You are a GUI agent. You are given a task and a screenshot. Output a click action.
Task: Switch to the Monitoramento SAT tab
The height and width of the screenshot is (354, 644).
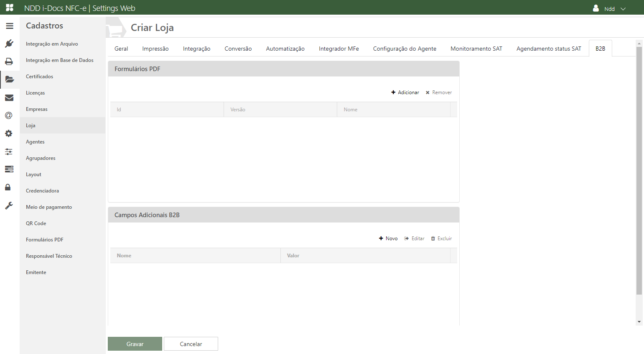click(476, 49)
